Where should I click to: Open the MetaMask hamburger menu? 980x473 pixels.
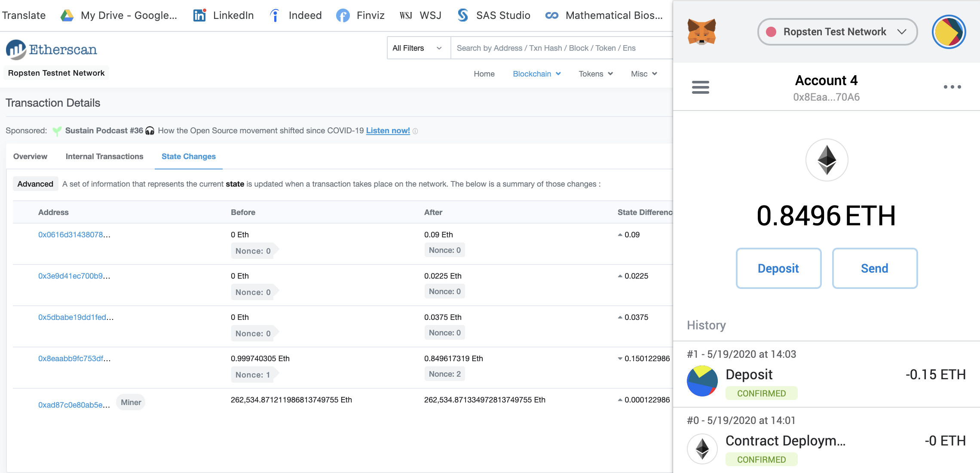tap(700, 87)
